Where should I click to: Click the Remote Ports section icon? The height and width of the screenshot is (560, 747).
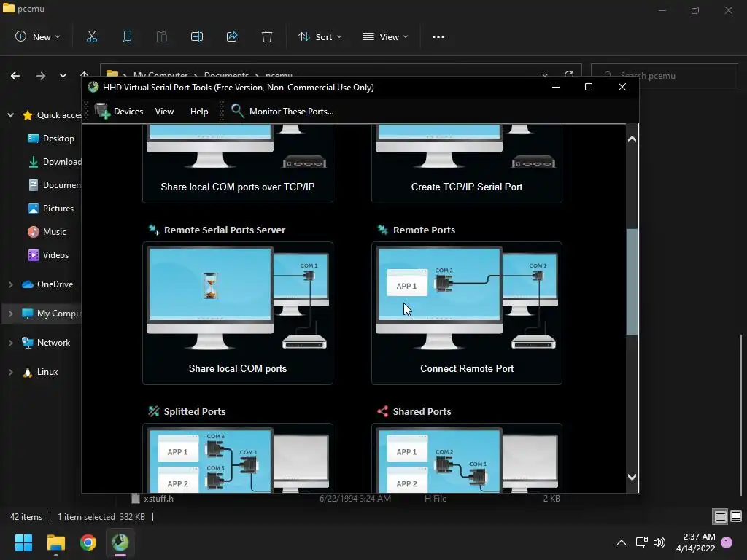pos(382,230)
